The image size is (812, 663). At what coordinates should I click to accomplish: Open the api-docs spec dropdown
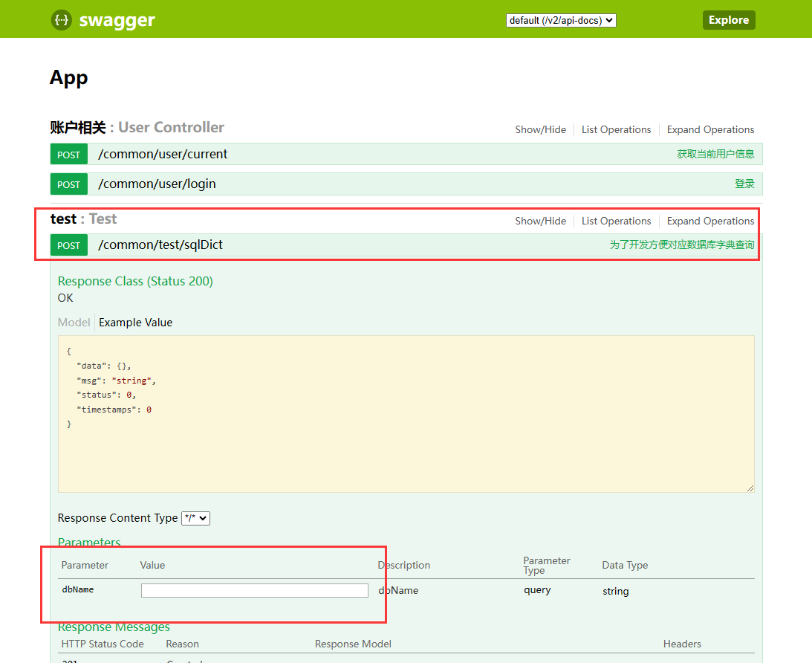pos(561,21)
